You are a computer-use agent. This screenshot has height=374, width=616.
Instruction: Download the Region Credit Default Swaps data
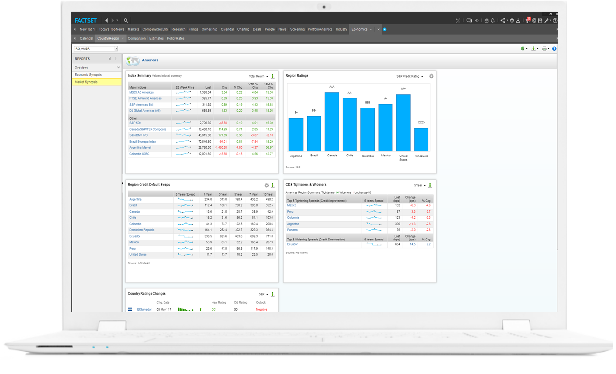[x=273, y=185]
